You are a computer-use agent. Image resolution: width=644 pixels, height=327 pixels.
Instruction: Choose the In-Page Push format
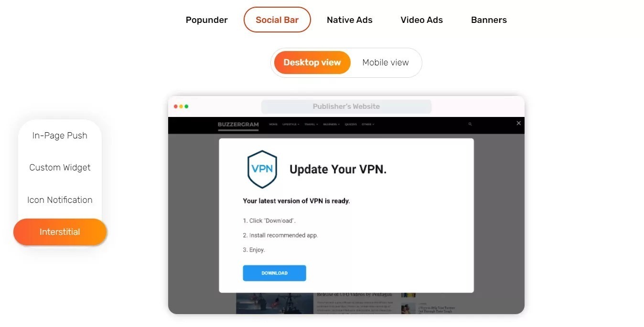60,136
